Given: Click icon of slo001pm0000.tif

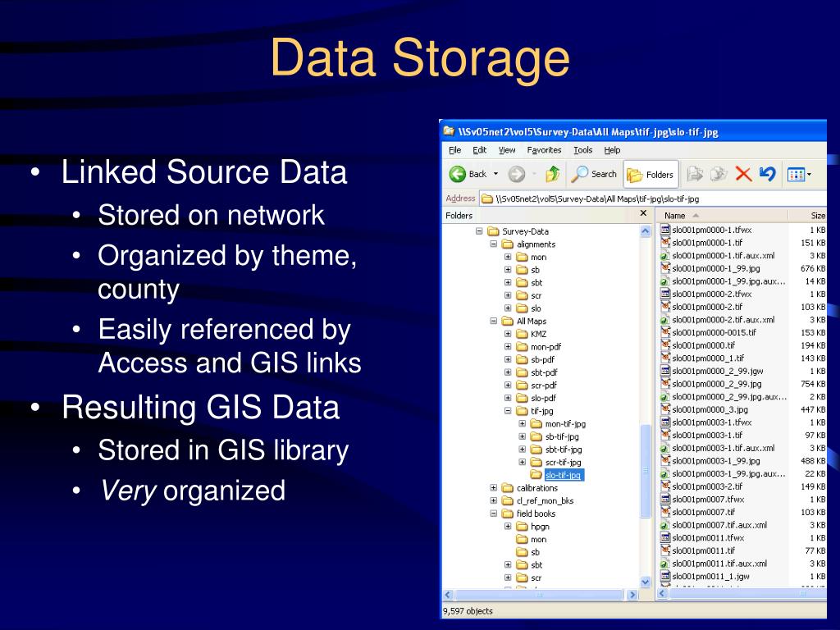Looking at the screenshot, I should click(x=664, y=345).
